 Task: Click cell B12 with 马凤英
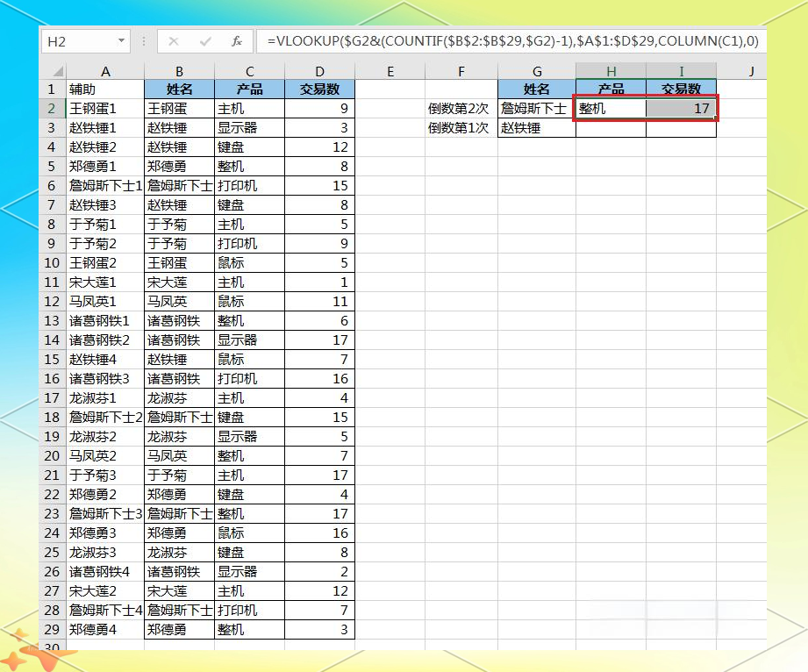[179, 302]
